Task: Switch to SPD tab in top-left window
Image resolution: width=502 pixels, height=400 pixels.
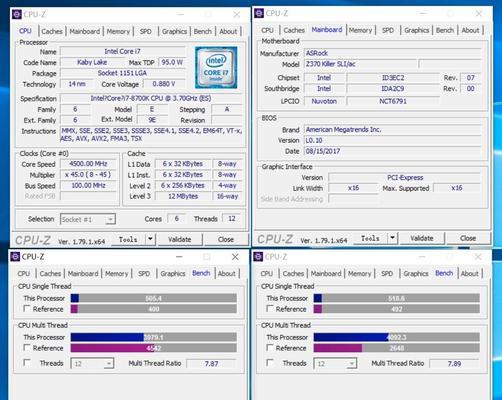Action: pyautogui.click(x=146, y=32)
